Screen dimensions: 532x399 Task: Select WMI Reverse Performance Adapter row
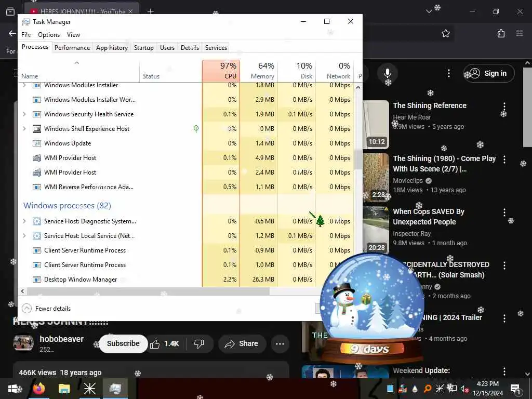(186, 187)
